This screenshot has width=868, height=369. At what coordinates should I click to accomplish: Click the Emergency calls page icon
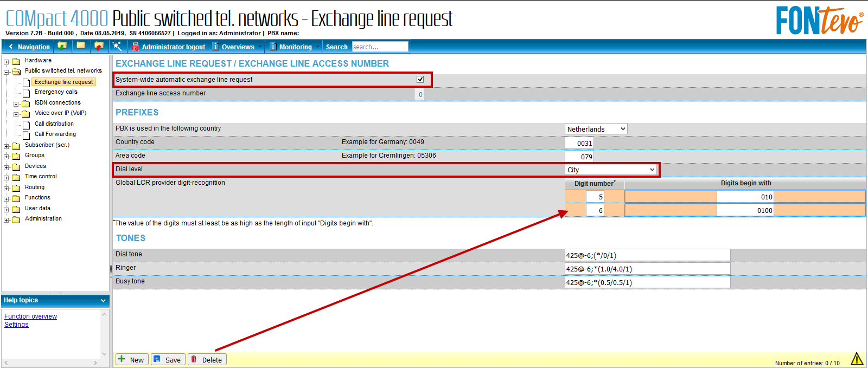click(x=26, y=93)
